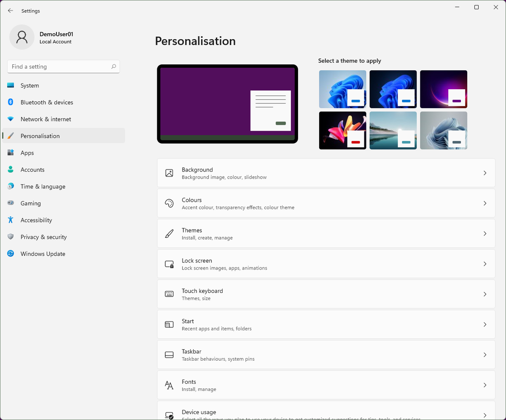Click the Bluetooth icon in sidebar
The width and height of the screenshot is (506, 420).
(x=11, y=102)
